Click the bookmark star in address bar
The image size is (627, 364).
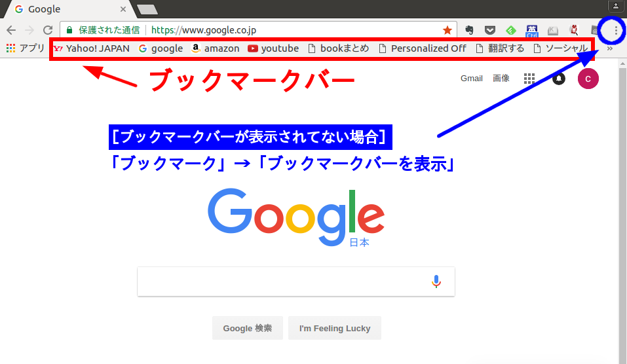[447, 30]
